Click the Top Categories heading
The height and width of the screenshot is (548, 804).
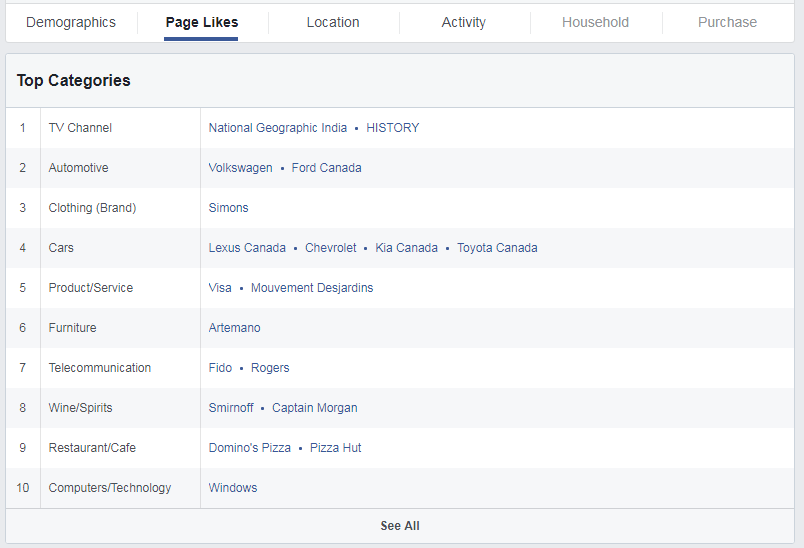coord(73,80)
